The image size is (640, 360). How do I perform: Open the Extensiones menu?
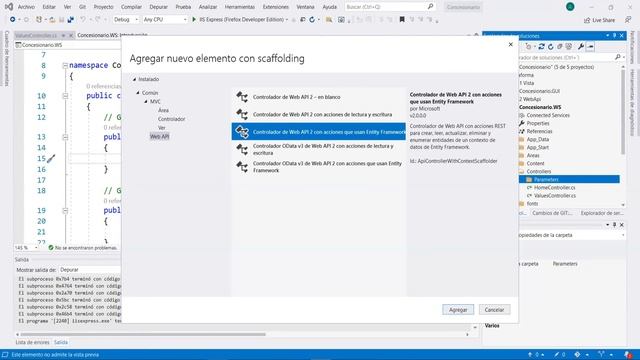click(276, 7)
